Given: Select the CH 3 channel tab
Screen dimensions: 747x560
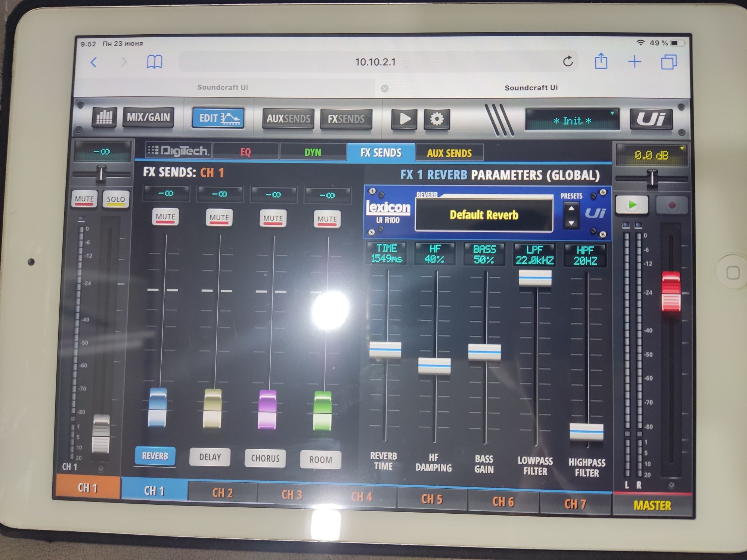Looking at the screenshot, I should point(292,495).
